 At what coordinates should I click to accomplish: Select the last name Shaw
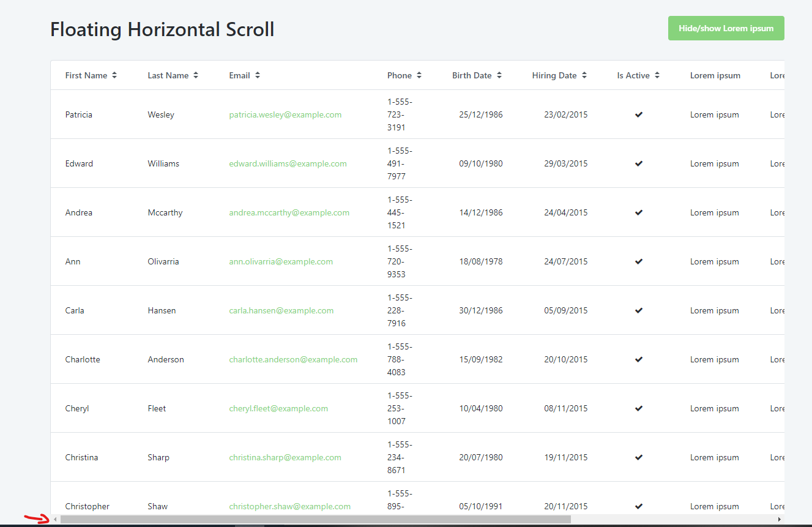[x=157, y=506]
